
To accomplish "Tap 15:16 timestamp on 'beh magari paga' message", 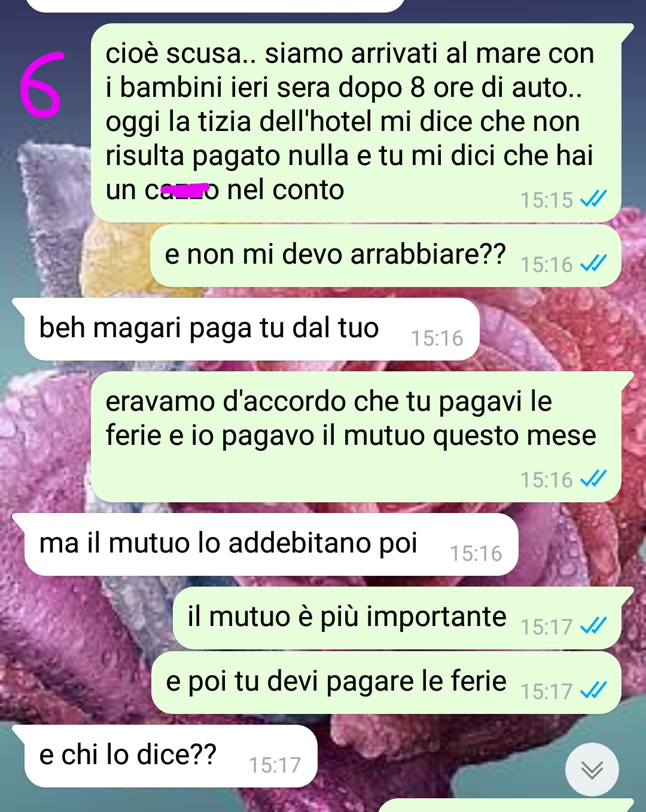I will [437, 338].
